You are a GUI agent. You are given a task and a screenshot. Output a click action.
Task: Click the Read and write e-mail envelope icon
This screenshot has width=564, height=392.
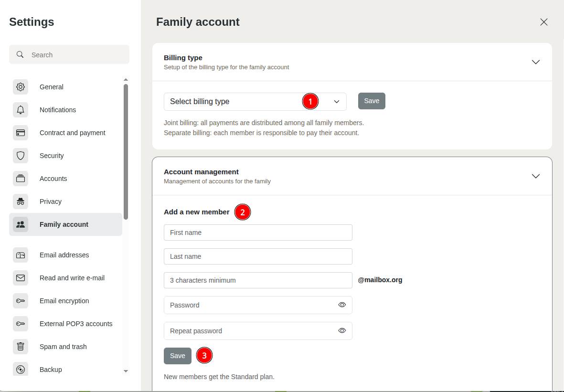pos(21,278)
